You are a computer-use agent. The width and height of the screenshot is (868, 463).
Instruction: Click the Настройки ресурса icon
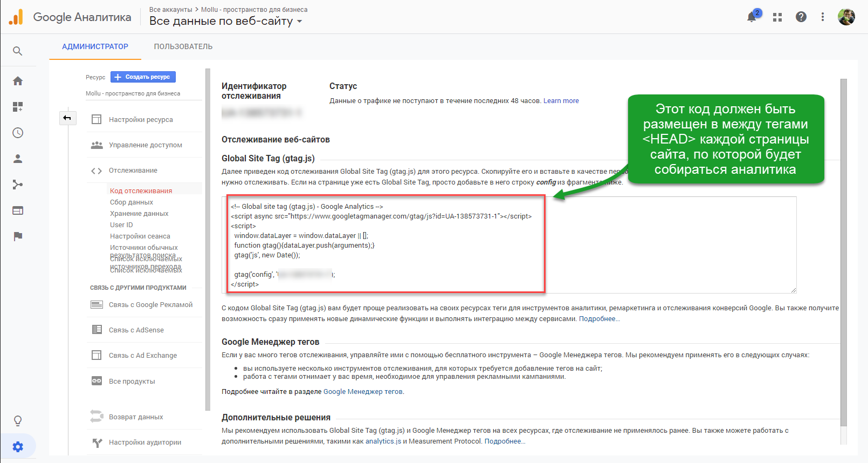[x=97, y=119]
